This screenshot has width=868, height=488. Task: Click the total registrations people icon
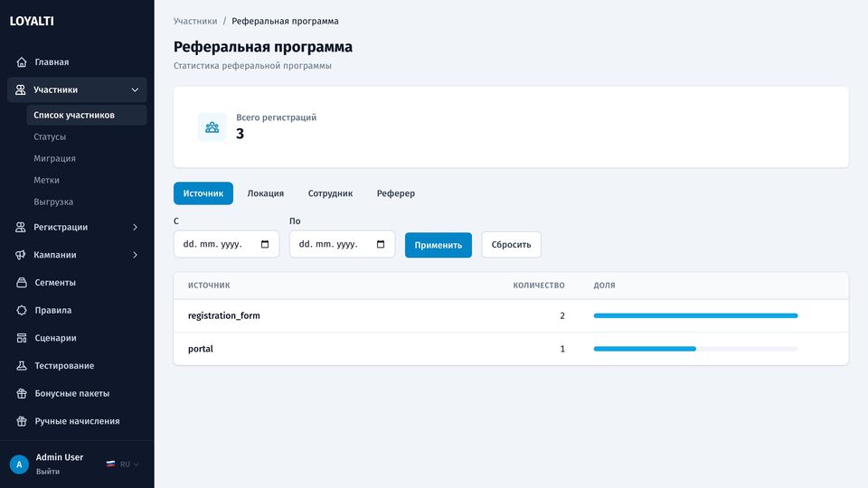point(212,127)
